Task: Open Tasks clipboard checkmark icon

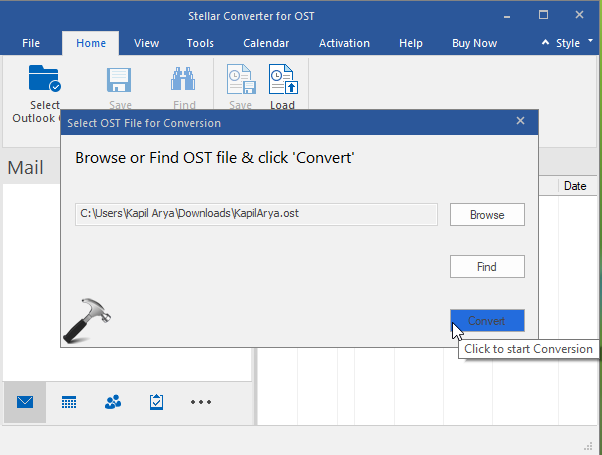Action: click(157, 402)
